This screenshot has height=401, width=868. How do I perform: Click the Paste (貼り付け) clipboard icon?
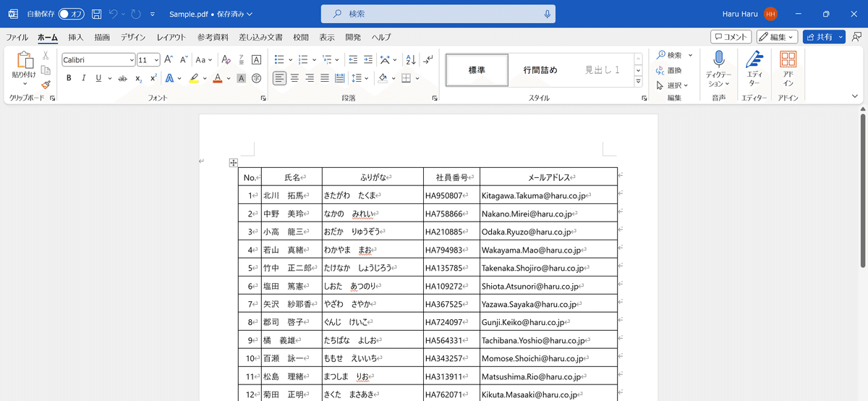pos(24,60)
